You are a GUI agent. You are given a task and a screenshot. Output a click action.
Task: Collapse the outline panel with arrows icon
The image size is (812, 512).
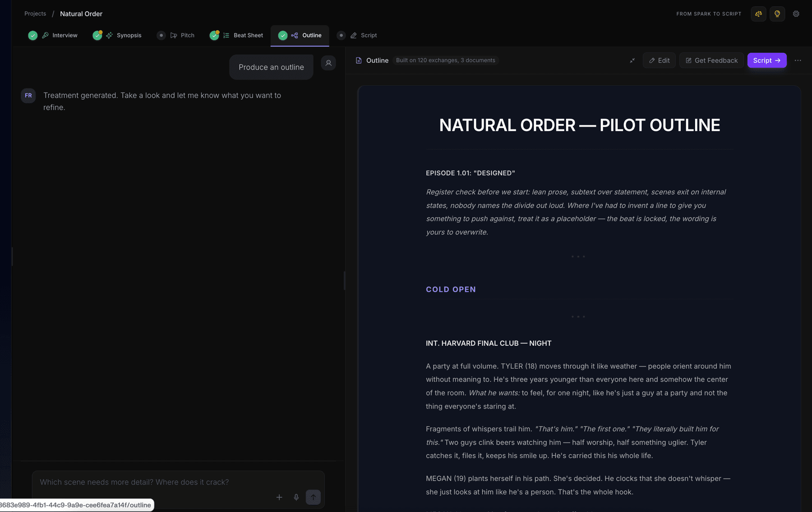pyautogui.click(x=632, y=60)
